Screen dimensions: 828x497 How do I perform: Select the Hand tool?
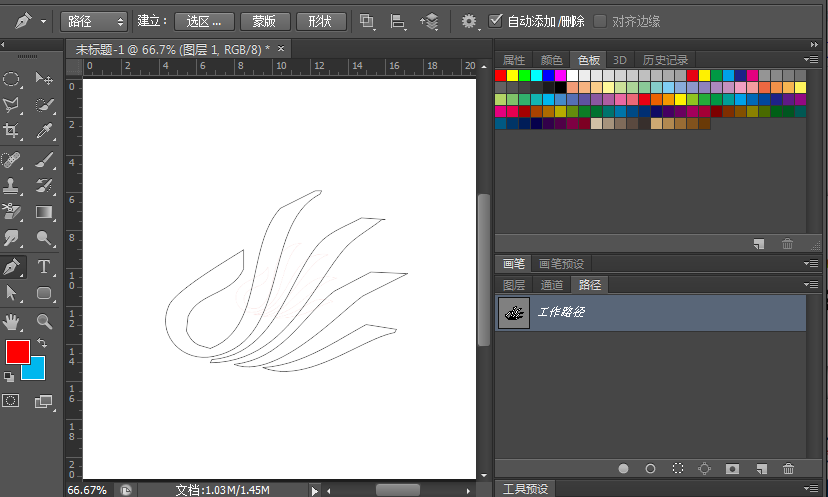[x=12, y=321]
